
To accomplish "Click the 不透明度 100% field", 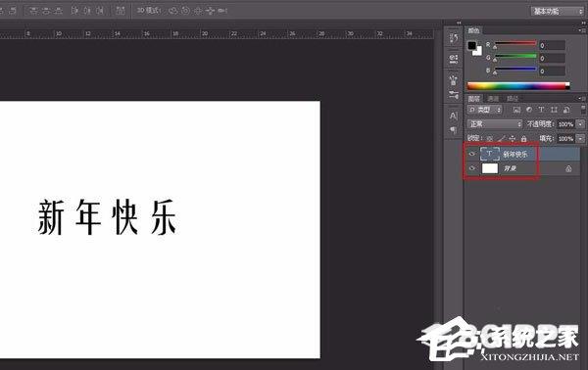I will pos(566,124).
